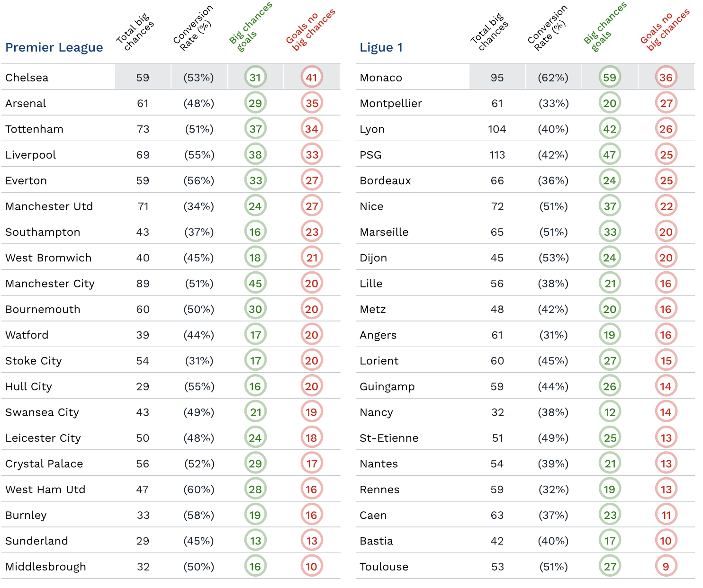Click Premier League Big chances goals header
703x588 pixels.
click(250, 26)
